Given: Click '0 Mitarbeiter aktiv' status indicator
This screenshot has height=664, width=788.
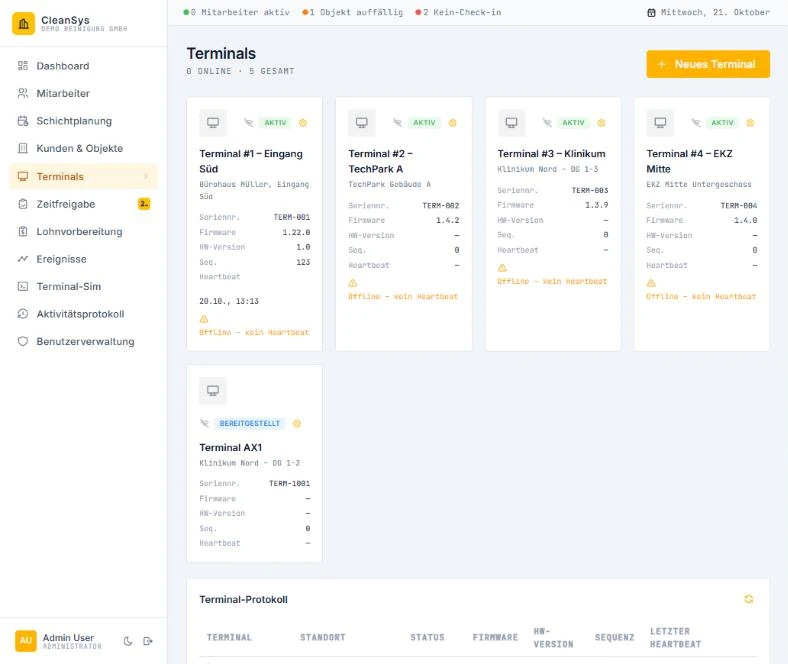Looking at the screenshot, I should point(237,12).
